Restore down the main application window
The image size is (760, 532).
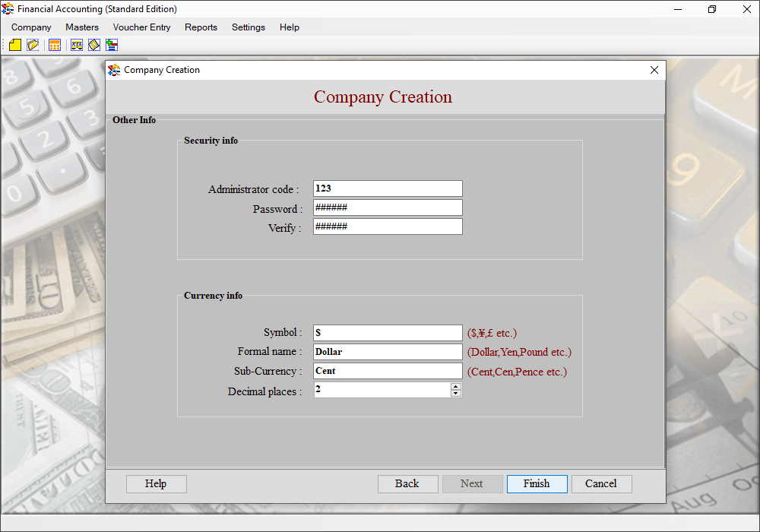712,8
